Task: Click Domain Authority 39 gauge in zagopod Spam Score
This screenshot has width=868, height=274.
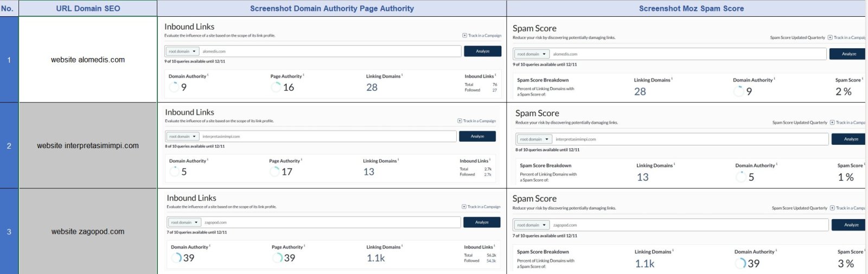Action: coord(741,263)
